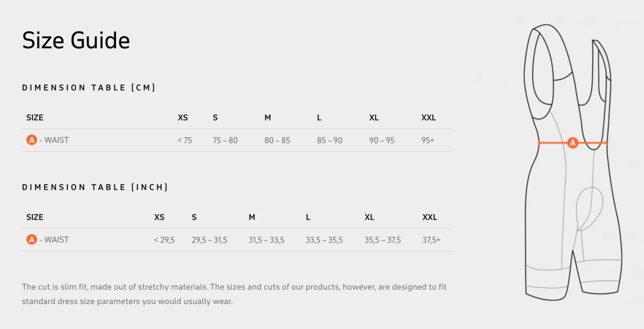Click the XL column header in the inch table

point(369,217)
